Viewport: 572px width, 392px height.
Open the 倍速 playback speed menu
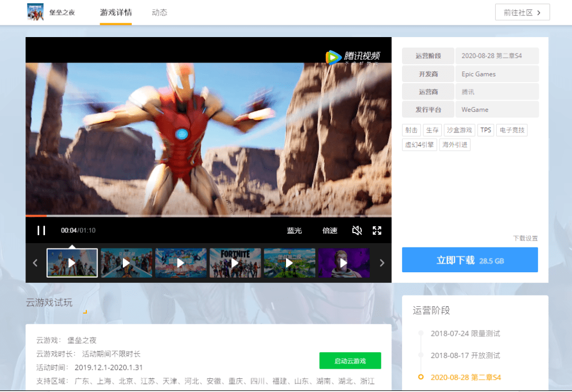[x=330, y=230]
